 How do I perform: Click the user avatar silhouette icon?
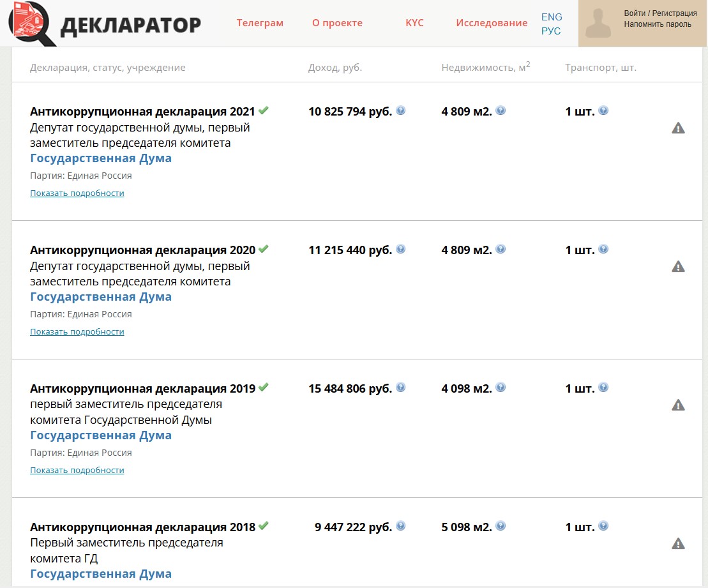[x=598, y=24]
